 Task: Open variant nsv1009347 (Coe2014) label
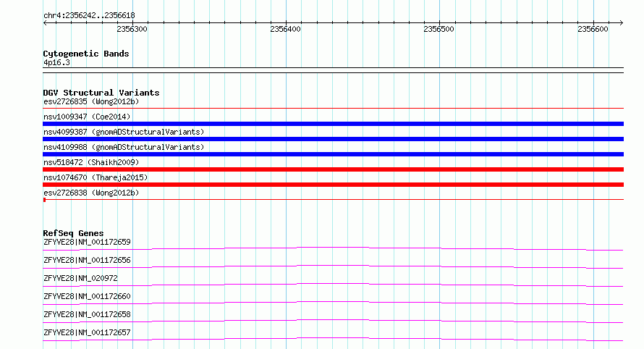[x=87, y=117]
